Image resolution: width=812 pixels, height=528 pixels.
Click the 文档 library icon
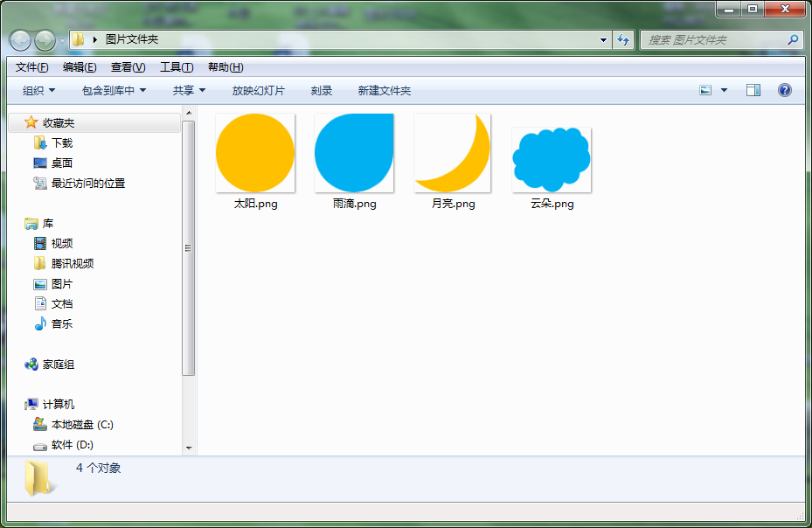pos(40,303)
